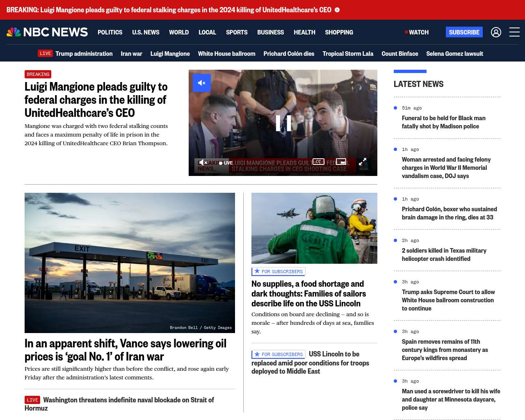Open the aircraft carrier deck crew photo
Screen dimensions: 525x420
(x=314, y=228)
